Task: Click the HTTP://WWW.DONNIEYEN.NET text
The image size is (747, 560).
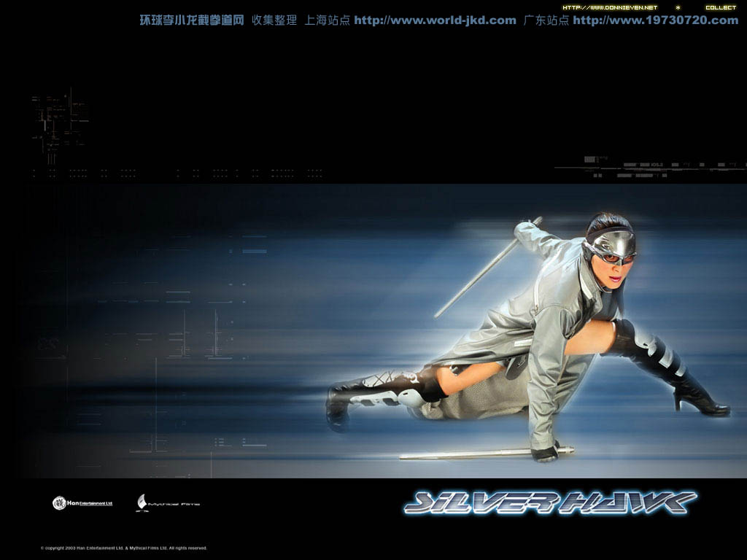Action: pos(610,7)
